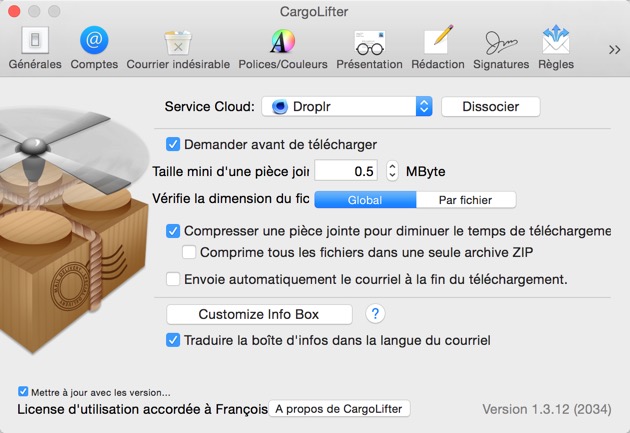Viewport: 630px width, 433px height.
Task: Click the minimum attachment size field 0.5
Action: point(346,171)
